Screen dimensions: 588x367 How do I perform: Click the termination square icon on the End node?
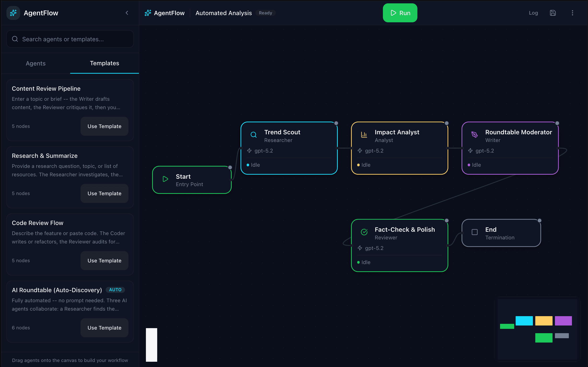coord(474,232)
